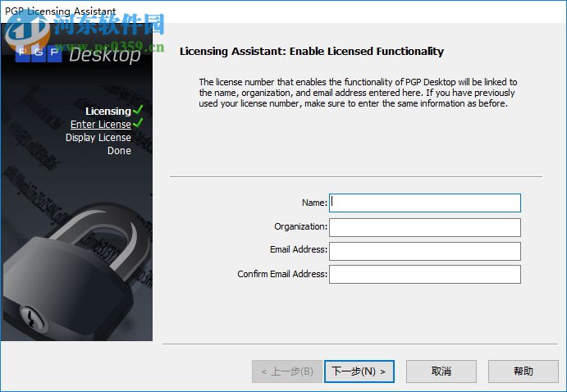Viewport: 567px width, 392px height.
Task: Click the Email Address: label
Action: click(x=299, y=249)
